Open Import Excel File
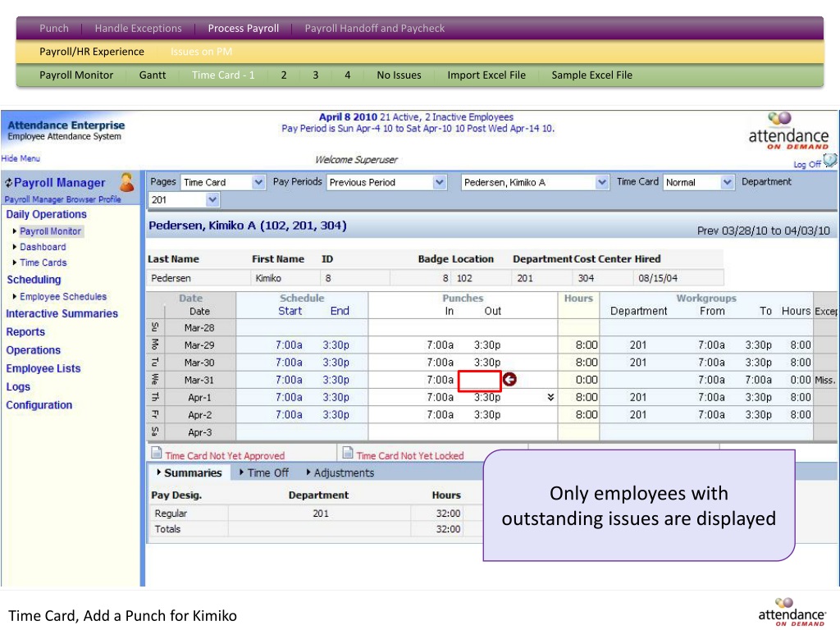The width and height of the screenshot is (840, 630). (x=486, y=75)
